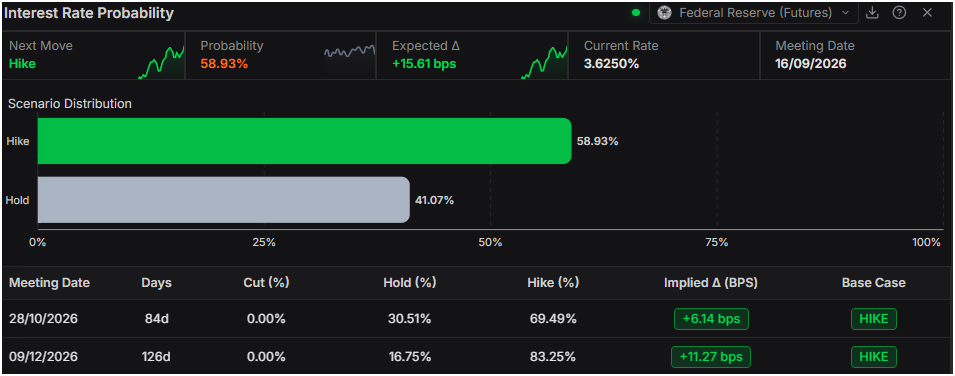Click the Expected Δ sparkline chart
The width and height of the screenshot is (955, 376).
(544, 62)
